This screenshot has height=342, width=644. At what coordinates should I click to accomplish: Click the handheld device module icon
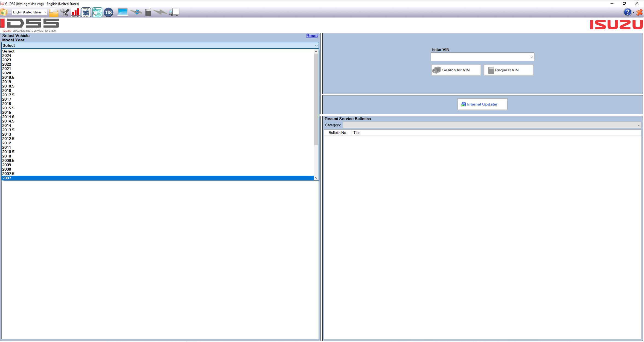pos(148,12)
